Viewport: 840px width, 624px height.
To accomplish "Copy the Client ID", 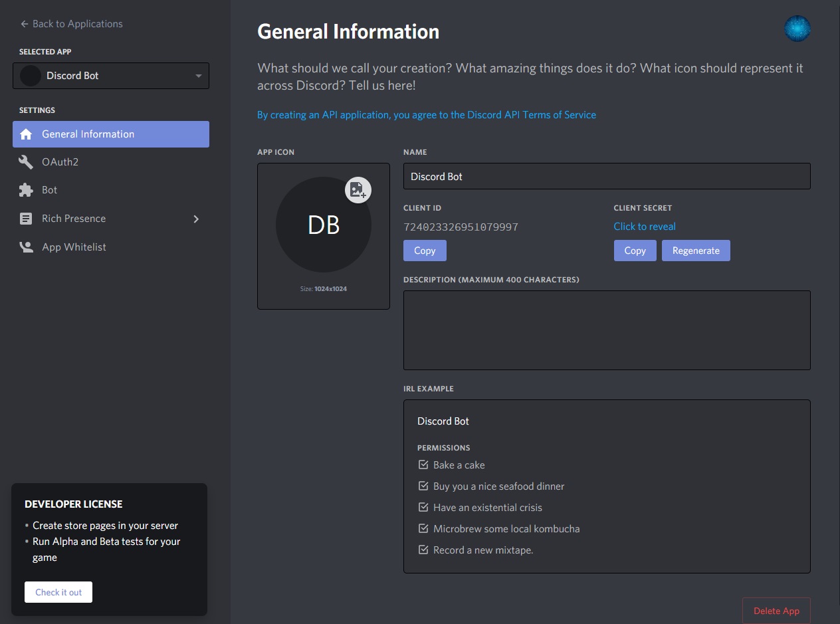I will point(425,251).
